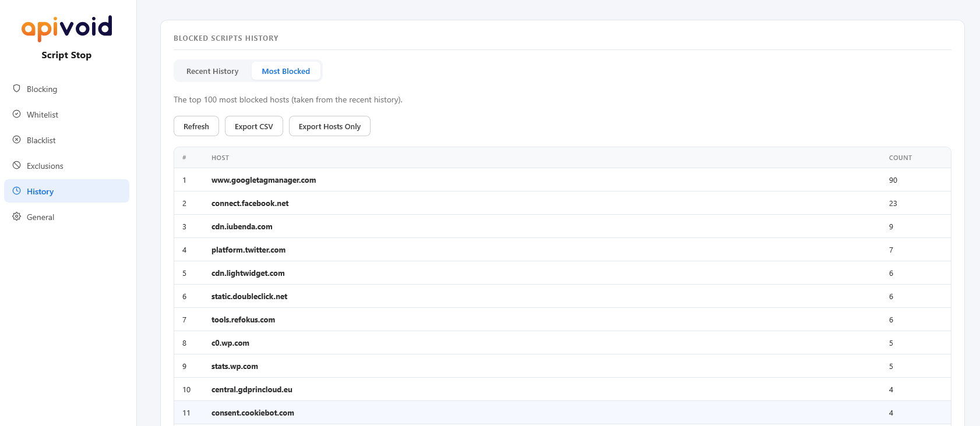Click rank number 11 in the table

point(186,413)
